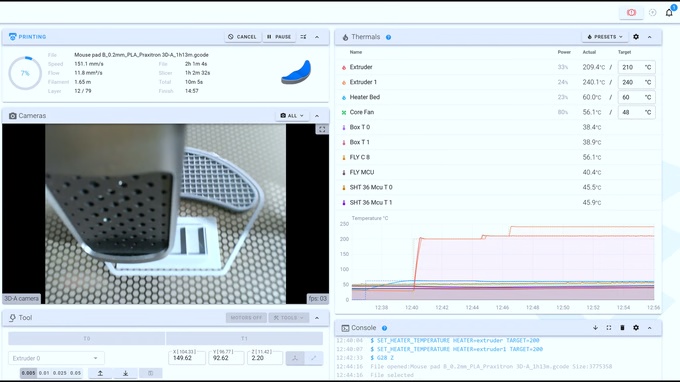Click the print adjustments icon beside Pause

303,37
